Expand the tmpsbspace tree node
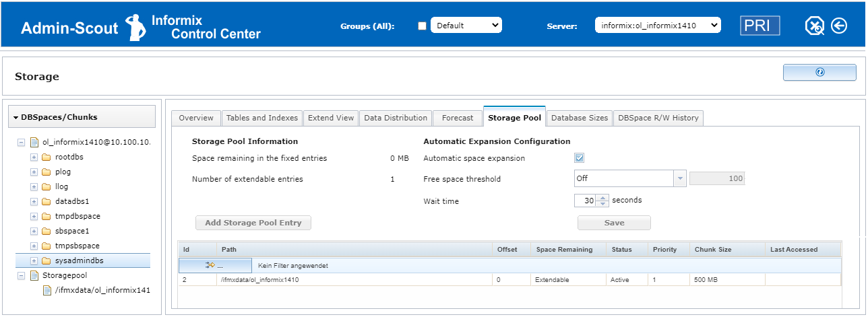Screen dimensions: 868x317 coord(34,246)
